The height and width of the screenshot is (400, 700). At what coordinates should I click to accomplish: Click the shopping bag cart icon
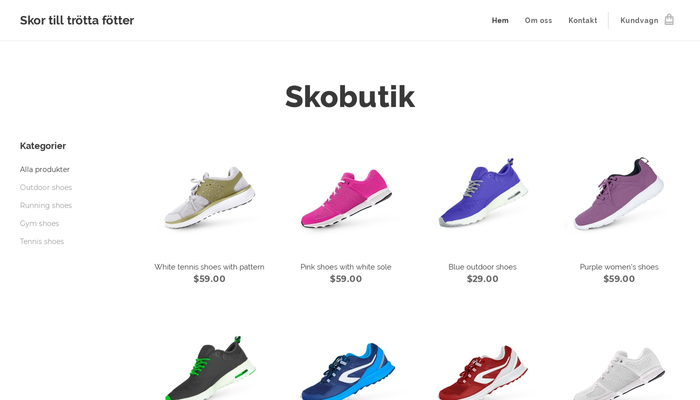(669, 20)
